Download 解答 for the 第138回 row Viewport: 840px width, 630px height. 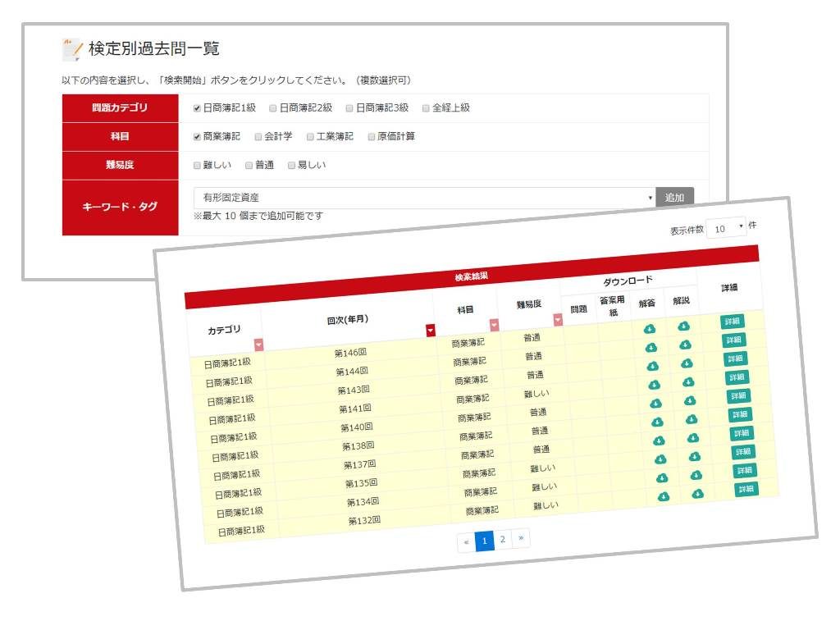[657, 422]
